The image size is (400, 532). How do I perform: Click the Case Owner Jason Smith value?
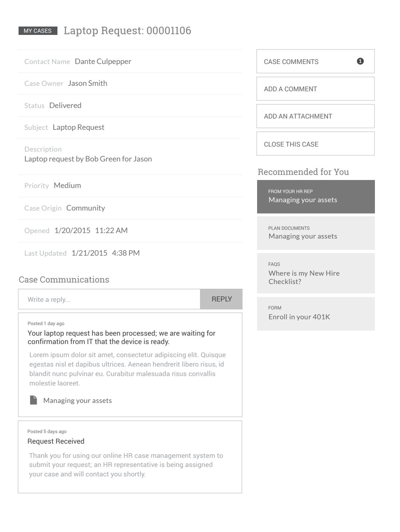(x=88, y=83)
